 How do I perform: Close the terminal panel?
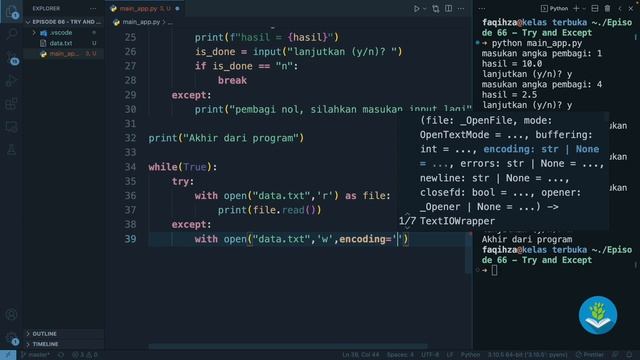coord(631,9)
